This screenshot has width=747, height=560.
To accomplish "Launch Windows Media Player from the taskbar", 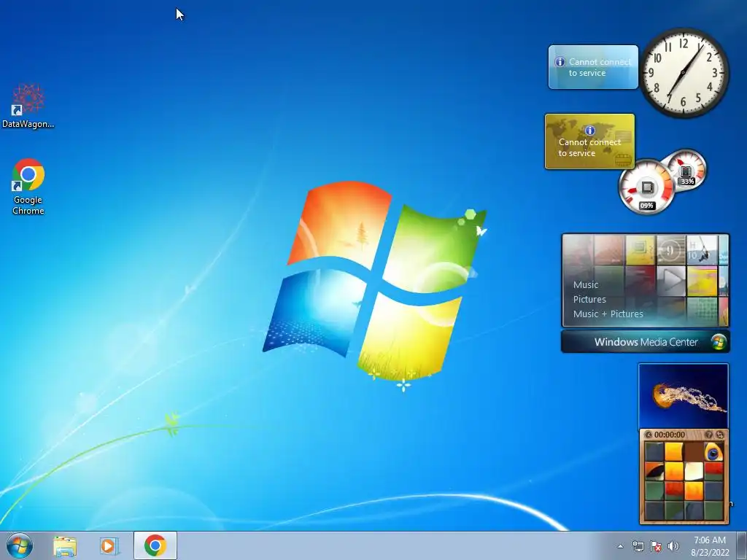I will (x=109, y=545).
